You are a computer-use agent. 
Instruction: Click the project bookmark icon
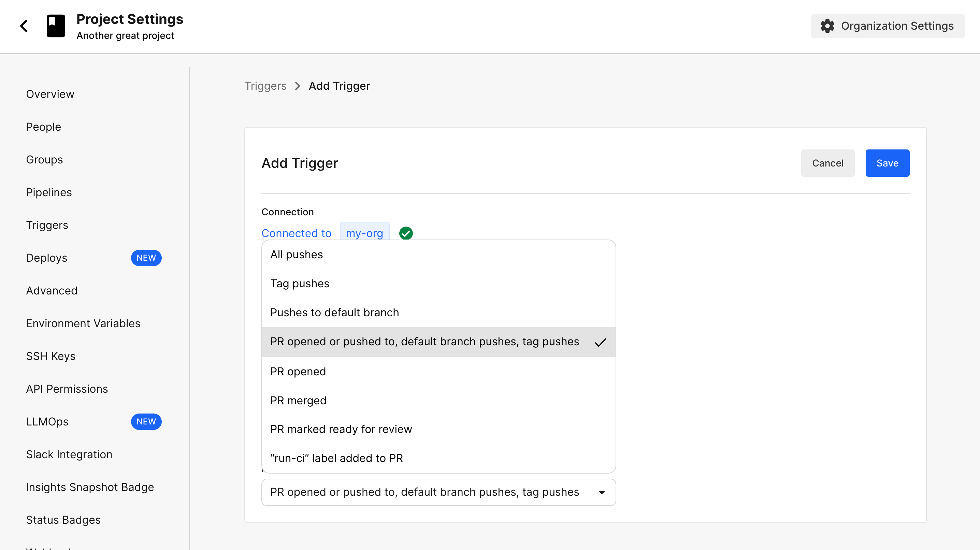(x=56, y=26)
